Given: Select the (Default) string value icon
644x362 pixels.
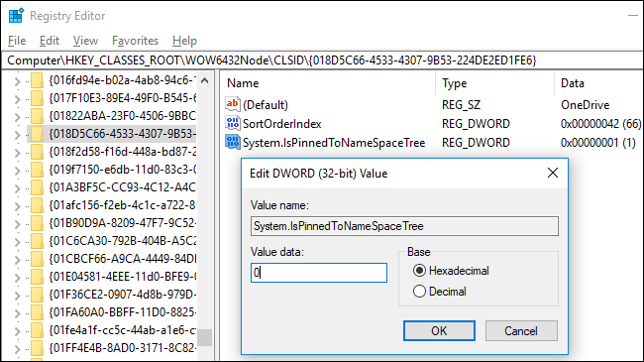Looking at the screenshot, I should (x=233, y=104).
